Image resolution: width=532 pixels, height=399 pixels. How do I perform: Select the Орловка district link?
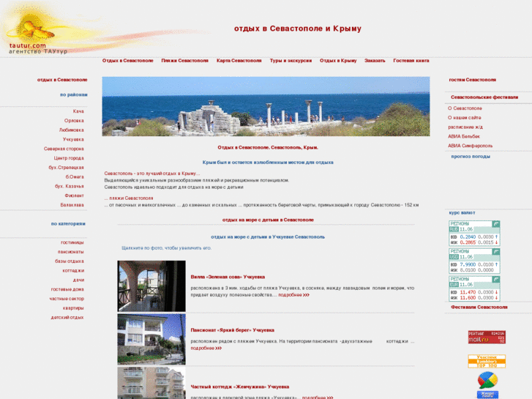tap(74, 121)
